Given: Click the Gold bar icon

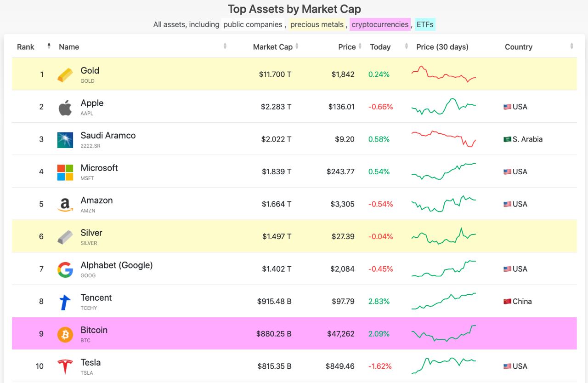Looking at the screenshot, I should [65, 75].
